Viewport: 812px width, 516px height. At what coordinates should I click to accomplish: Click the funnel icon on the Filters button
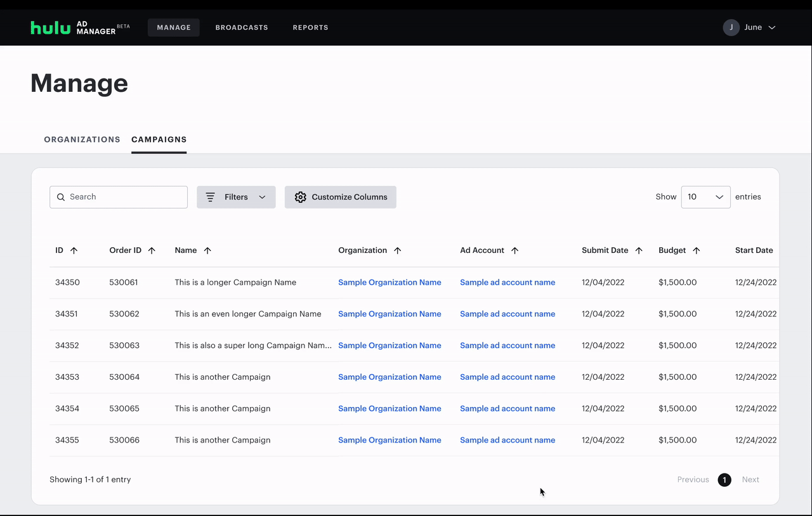(210, 197)
